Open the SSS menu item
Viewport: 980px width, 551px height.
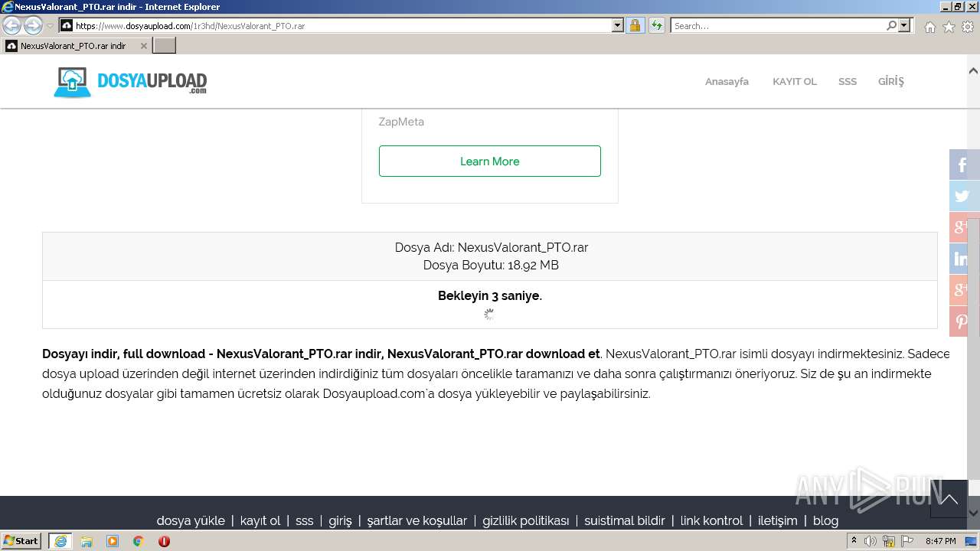(x=848, y=81)
